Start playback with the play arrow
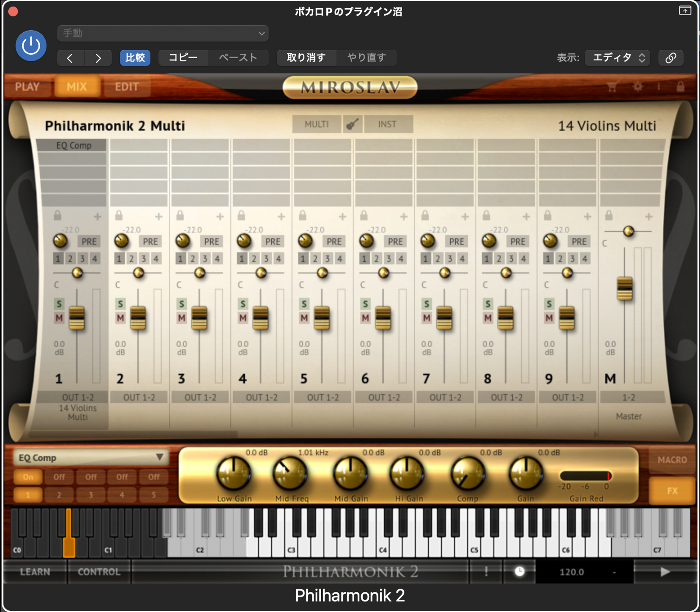The height and width of the screenshot is (612, 700). [665, 571]
